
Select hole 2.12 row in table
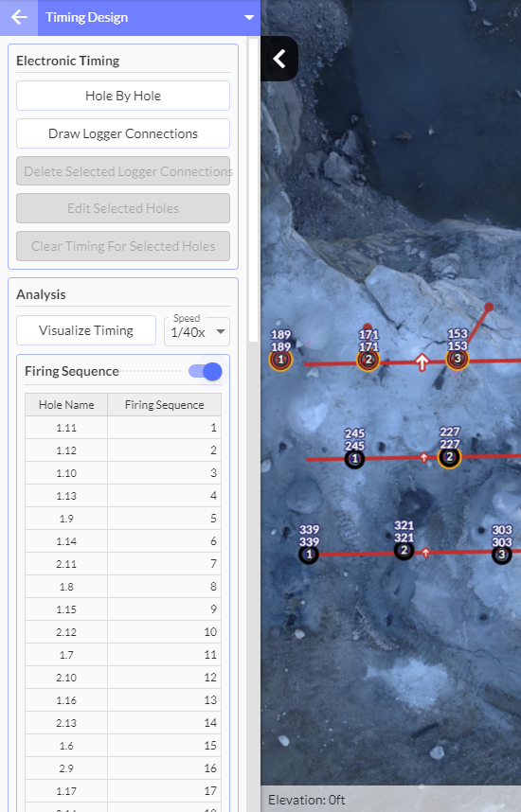[123, 632]
